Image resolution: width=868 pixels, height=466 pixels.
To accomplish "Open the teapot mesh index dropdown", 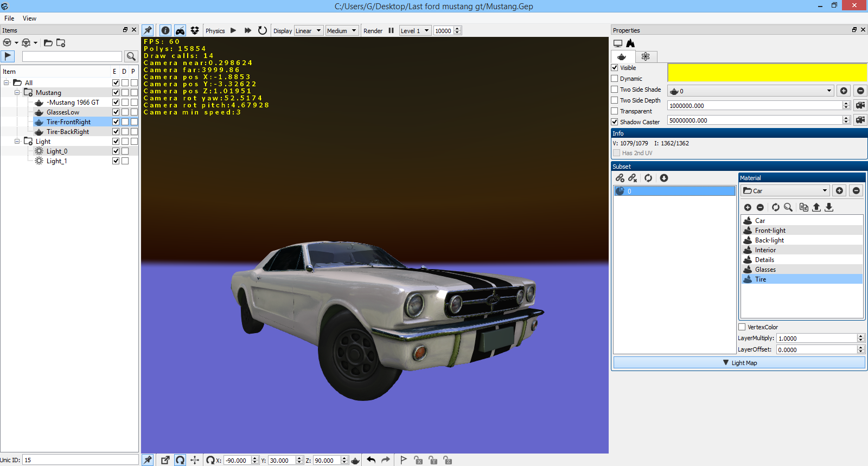I will [x=751, y=91].
